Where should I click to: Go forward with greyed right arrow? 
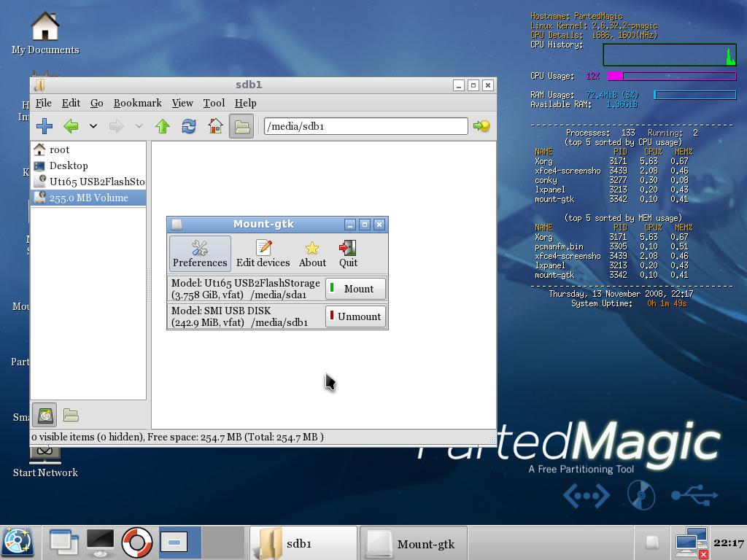pyautogui.click(x=116, y=126)
